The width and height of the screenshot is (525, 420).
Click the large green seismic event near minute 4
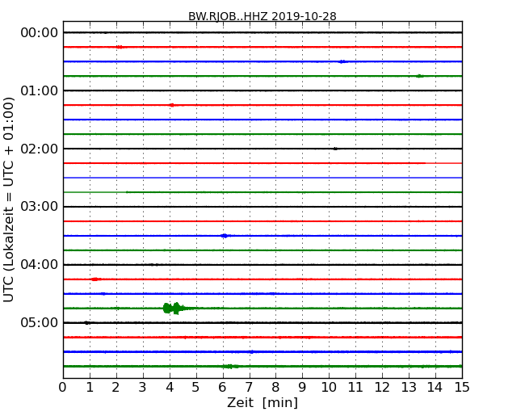[176, 308]
